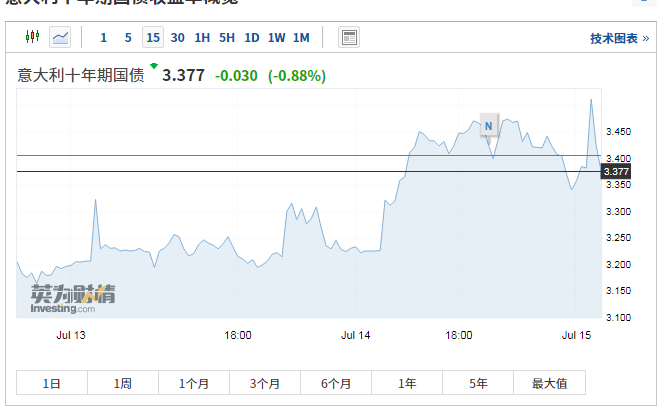Click the N news marker on chart
The image size is (665, 412).
coord(488,125)
